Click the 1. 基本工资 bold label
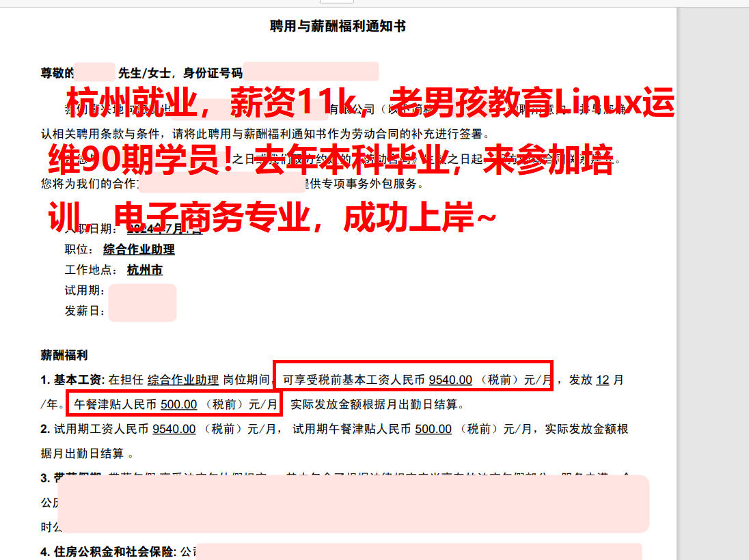749x560 pixels. pos(72,380)
